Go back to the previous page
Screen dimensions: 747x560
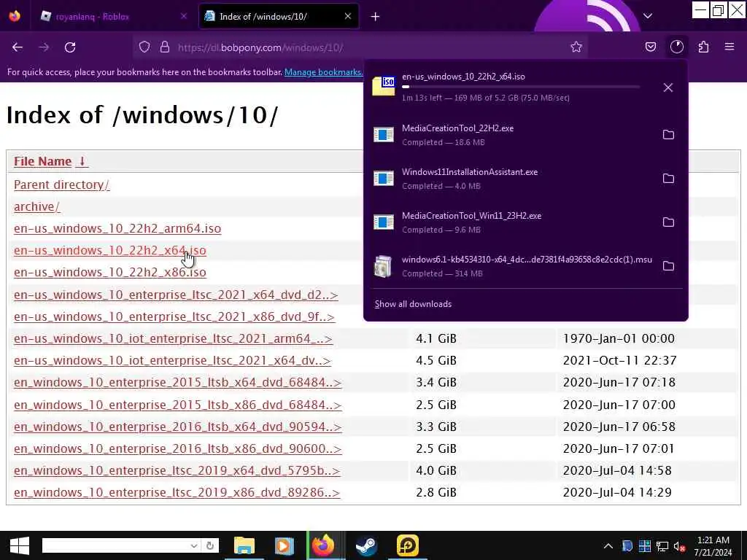pos(18,47)
